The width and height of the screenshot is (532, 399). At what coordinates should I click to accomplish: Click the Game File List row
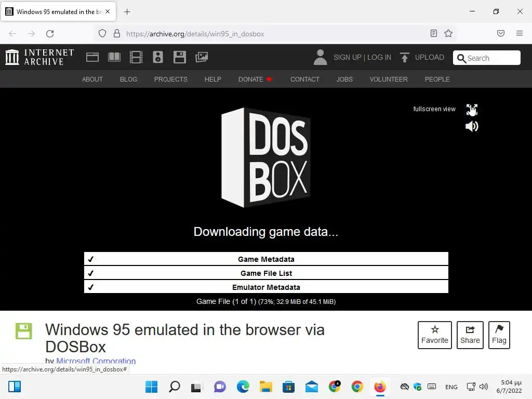point(266,273)
